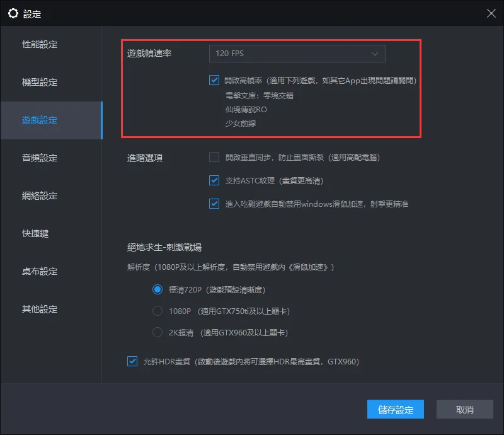
Task: Click the frame rate dropdown chevron arrow
Action: pos(374,54)
